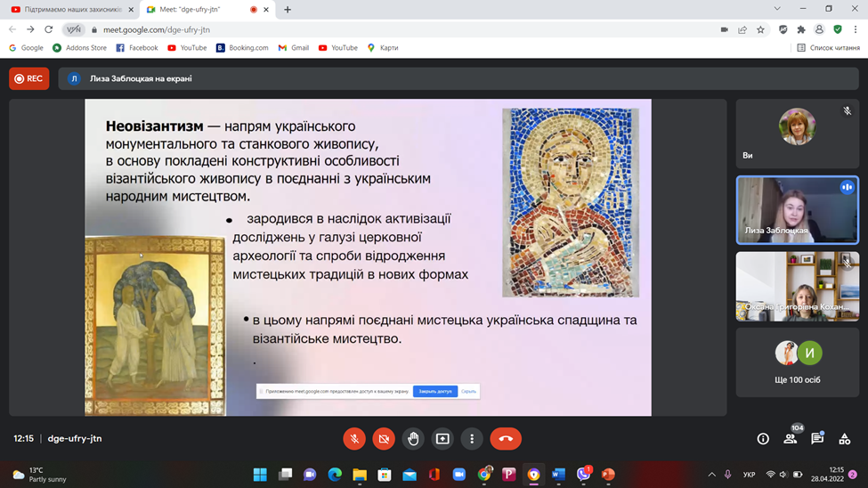This screenshot has height=488, width=868.
Task: Select your own video tile labeled Ви
Action: pyautogui.click(x=797, y=134)
